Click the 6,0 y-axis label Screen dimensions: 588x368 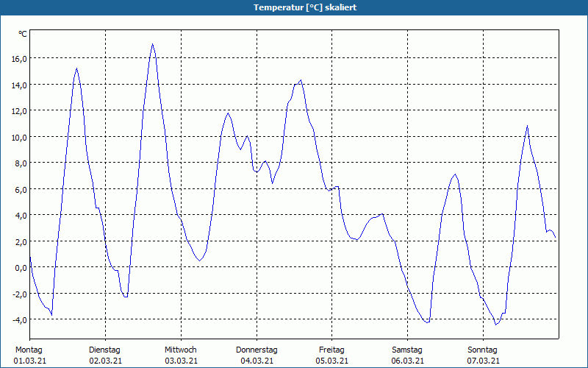pyautogui.click(x=22, y=189)
